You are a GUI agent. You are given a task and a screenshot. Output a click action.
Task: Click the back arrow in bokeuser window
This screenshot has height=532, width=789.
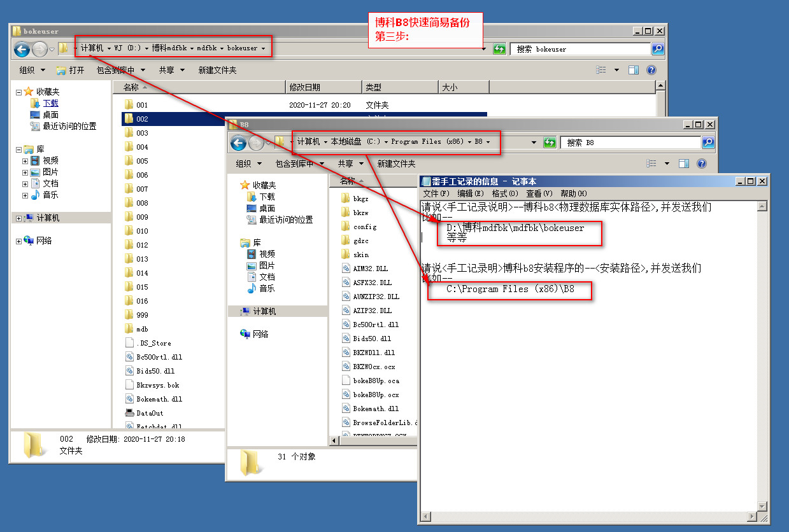pos(22,49)
